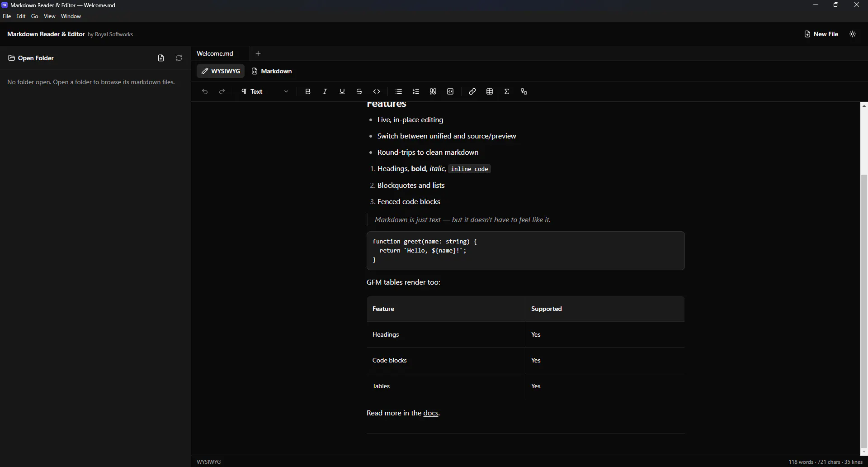Click the Yes cell in Headings row
868x467 pixels.
(605, 335)
